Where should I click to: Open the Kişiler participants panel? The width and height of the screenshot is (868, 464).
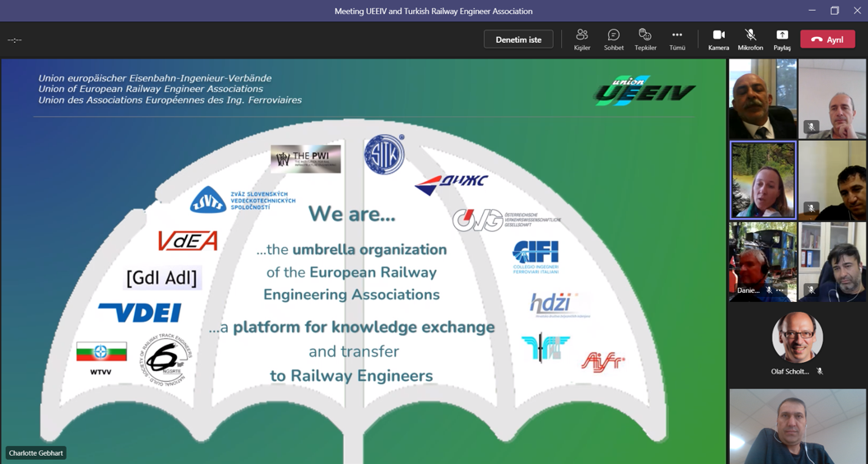[x=582, y=39]
